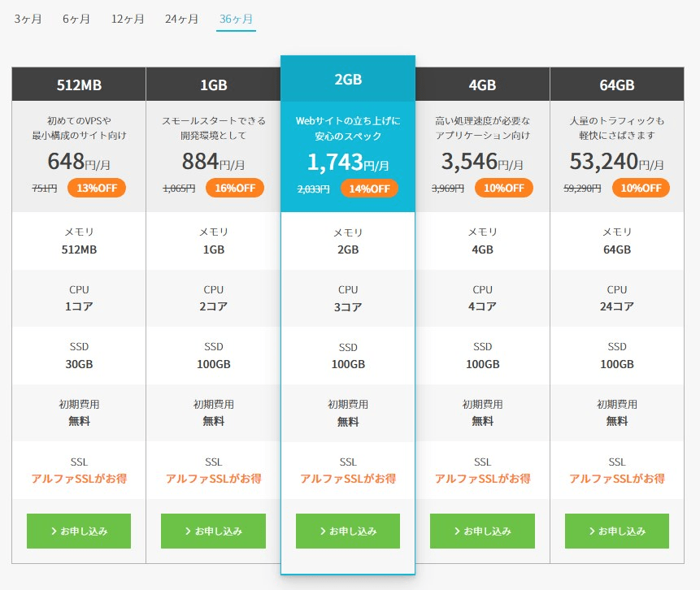Viewport: 700px width, 590px height.
Task: Apply for the highlighted 2GB plan
Action: pos(348,531)
